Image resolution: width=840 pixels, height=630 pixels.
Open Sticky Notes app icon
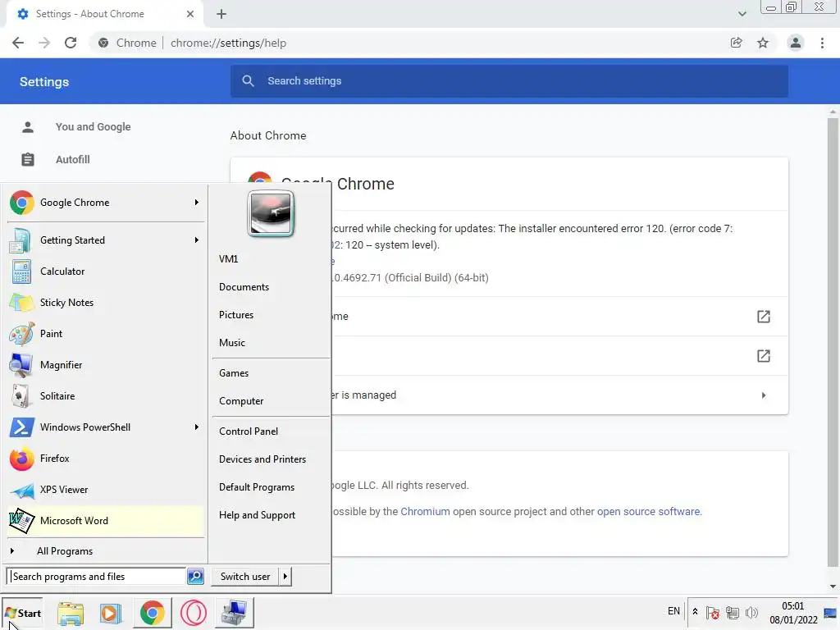pyautogui.click(x=21, y=303)
